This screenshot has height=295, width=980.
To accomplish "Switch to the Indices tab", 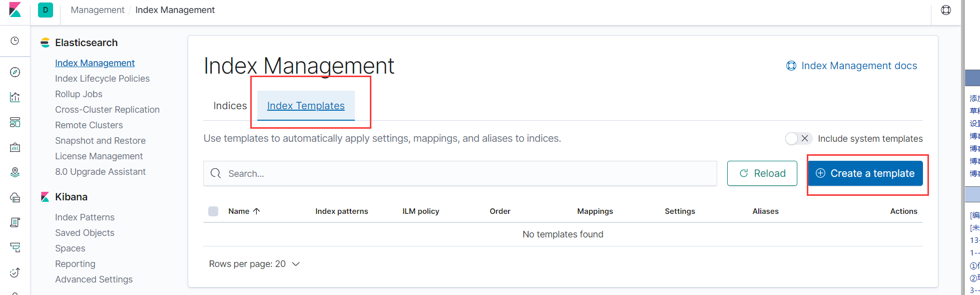I will click(x=230, y=106).
